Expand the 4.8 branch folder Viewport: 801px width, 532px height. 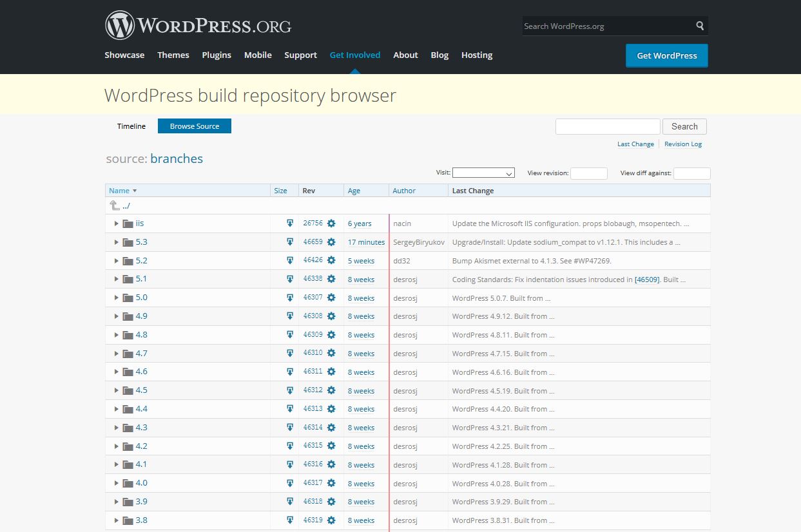click(x=117, y=335)
